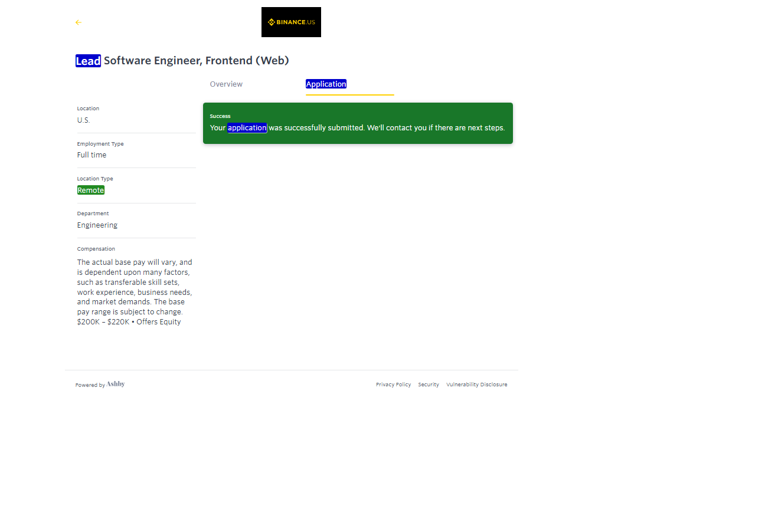
Task: Click the "Engineering" department value
Action: point(97,225)
